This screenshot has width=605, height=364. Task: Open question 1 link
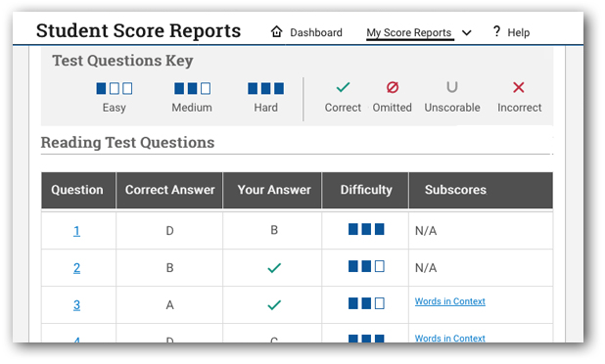click(76, 231)
